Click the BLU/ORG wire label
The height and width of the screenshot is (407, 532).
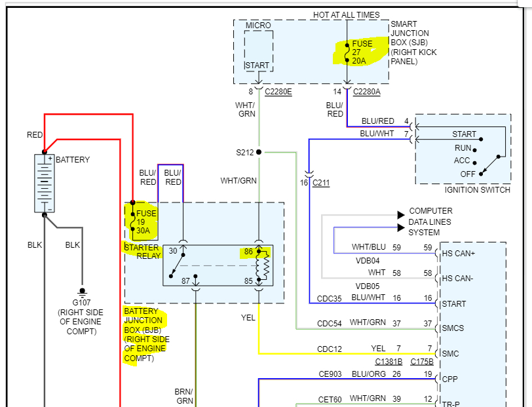[x=368, y=374]
